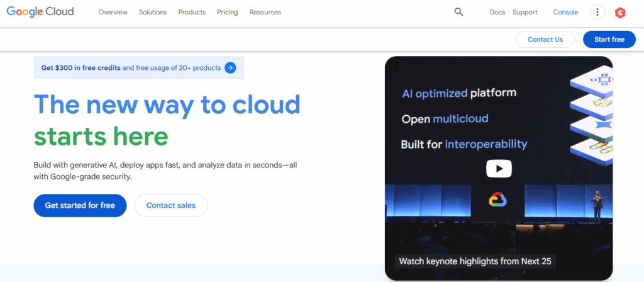
Task: Click the Google Cloud logo
Action: 40,12
